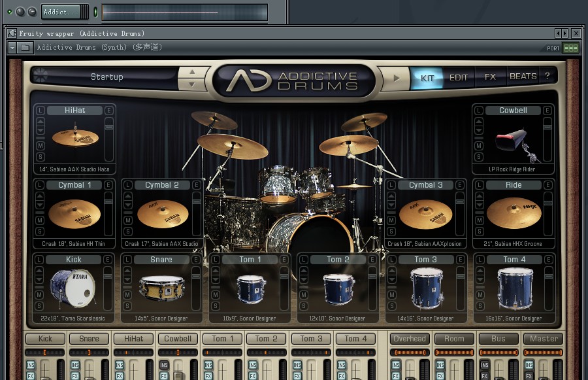
Task: Mute the HiHat kit piece
Action: 41,146
